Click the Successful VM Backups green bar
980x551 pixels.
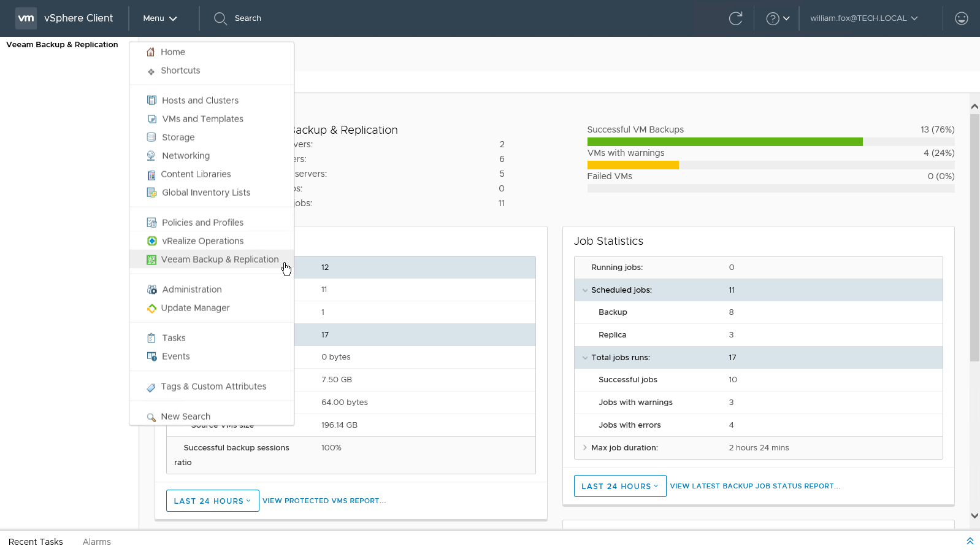pos(724,142)
